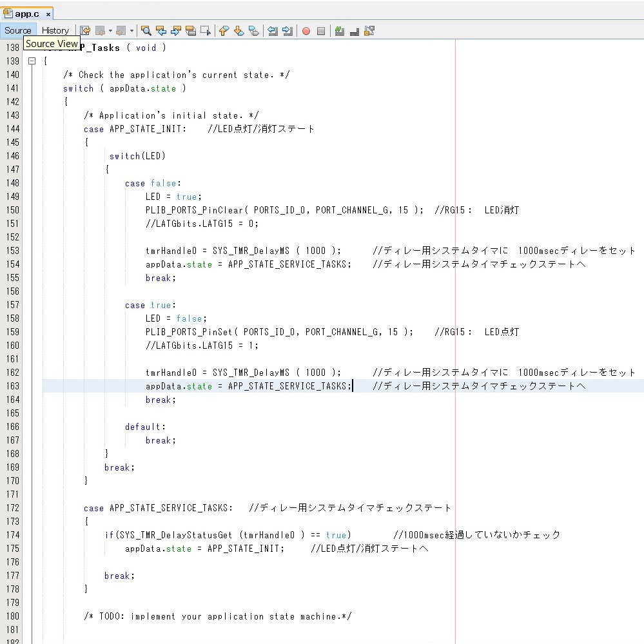Screen dimensions: 644x644
Task: Click the Back navigation icon
Action: (x=100, y=31)
